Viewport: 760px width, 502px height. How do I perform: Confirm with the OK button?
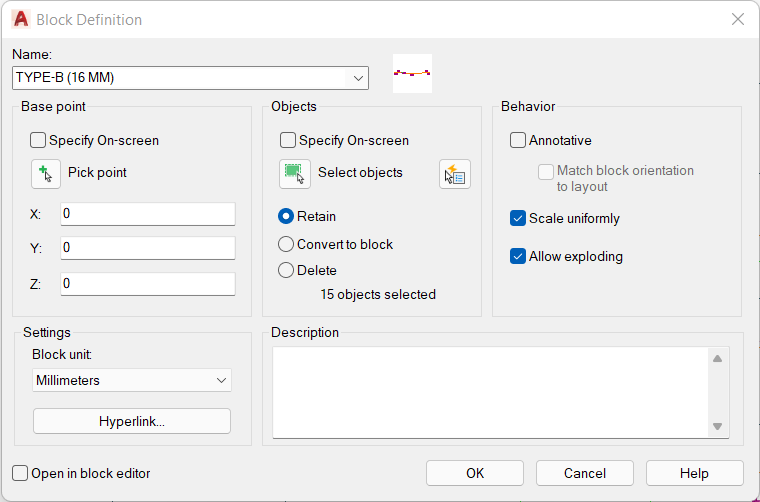475,473
